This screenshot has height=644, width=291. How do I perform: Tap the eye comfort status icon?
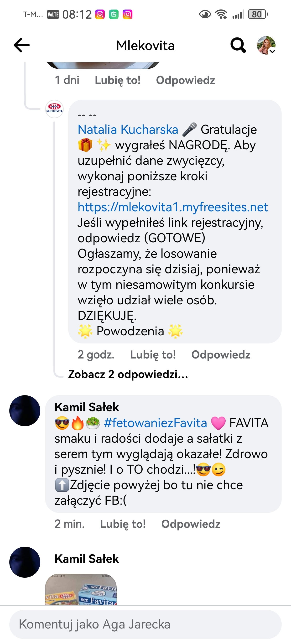[x=205, y=15]
